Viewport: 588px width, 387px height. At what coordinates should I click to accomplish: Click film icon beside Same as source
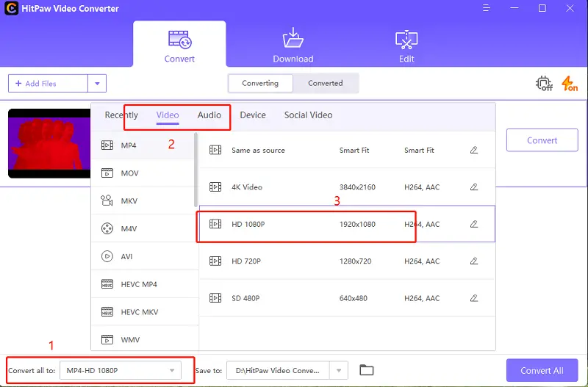[x=215, y=150]
